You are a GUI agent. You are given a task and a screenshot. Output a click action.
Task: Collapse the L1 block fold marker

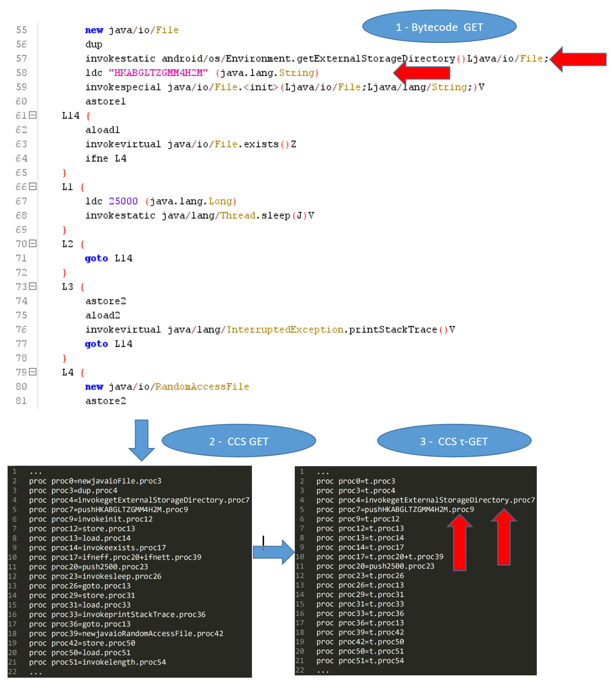click(x=32, y=187)
